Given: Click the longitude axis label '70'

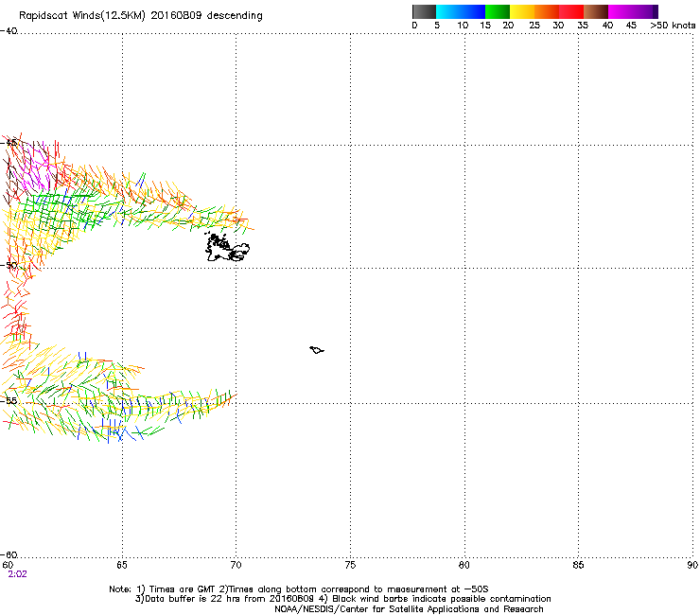Looking at the screenshot, I should point(236,565).
